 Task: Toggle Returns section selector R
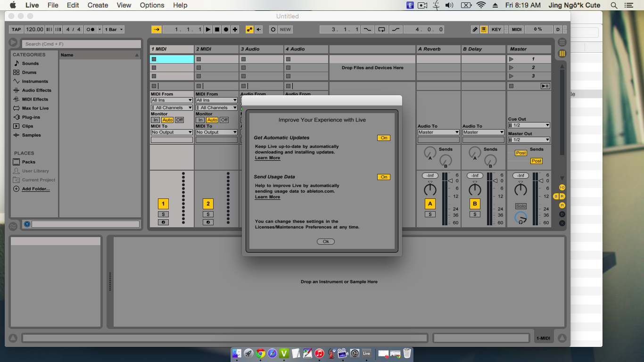click(562, 196)
